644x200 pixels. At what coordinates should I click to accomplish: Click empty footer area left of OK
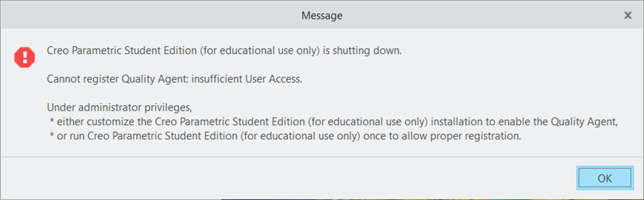pyautogui.click(x=273, y=178)
